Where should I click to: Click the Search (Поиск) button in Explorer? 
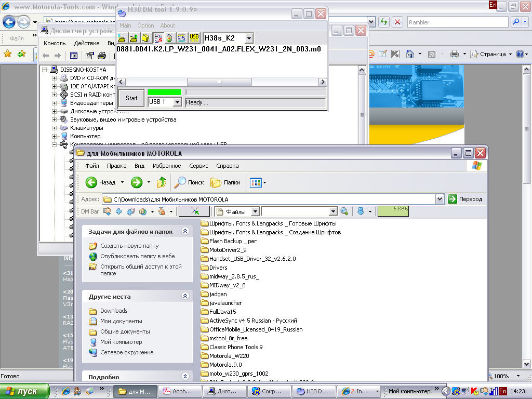point(189,182)
